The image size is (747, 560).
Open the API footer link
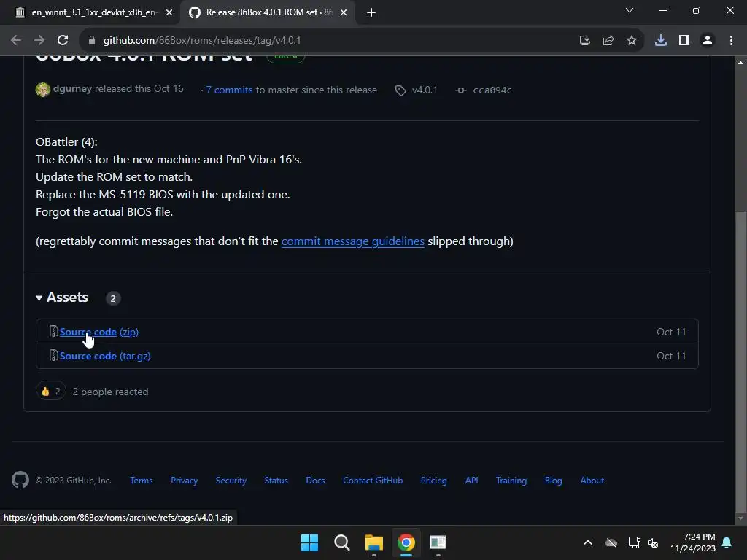pyautogui.click(x=472, y=481)
